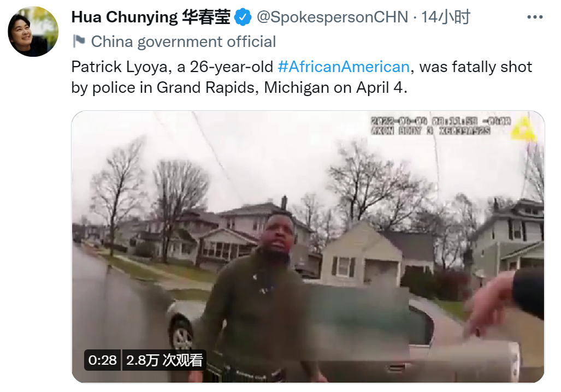
Task: Click the Hua Chunying display name
Action: coord(125,17)
